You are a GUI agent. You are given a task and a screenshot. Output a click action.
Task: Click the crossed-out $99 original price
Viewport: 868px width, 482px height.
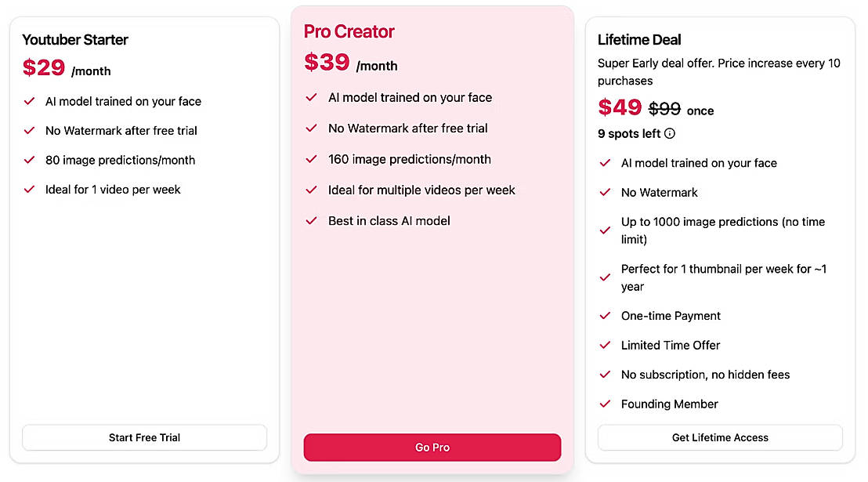(x=664, y=109)
